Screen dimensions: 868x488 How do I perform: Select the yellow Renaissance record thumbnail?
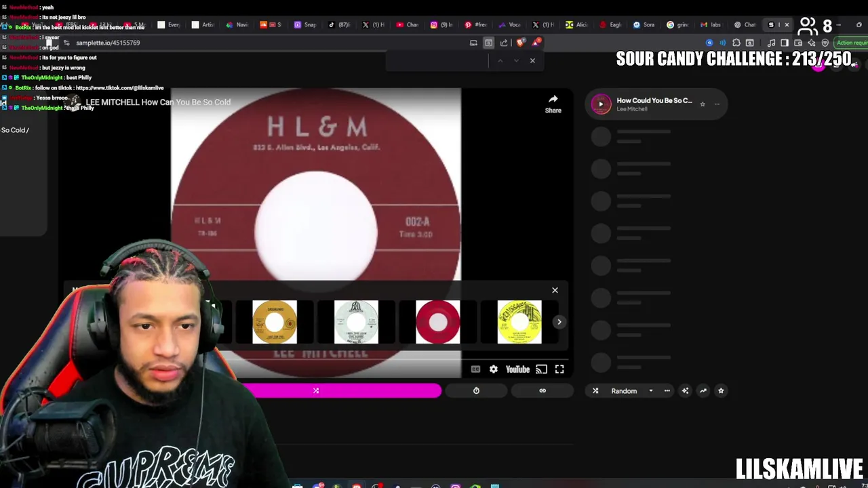click(x=519, y=322)
